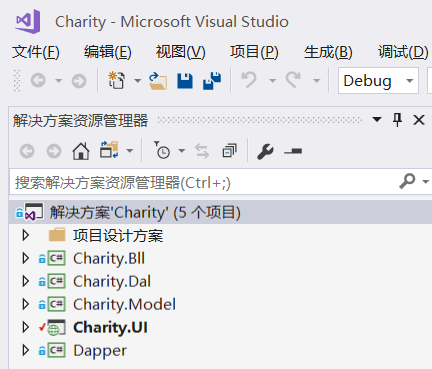The width and height of the screenshot is (432, 369).
Task: Open the 文件(F) menu
Action: point(36,52)
